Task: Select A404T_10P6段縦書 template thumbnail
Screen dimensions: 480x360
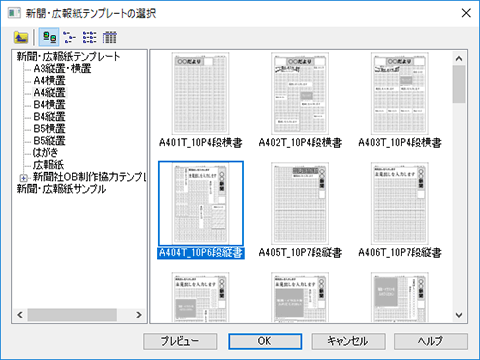Action: pos(201,203)
